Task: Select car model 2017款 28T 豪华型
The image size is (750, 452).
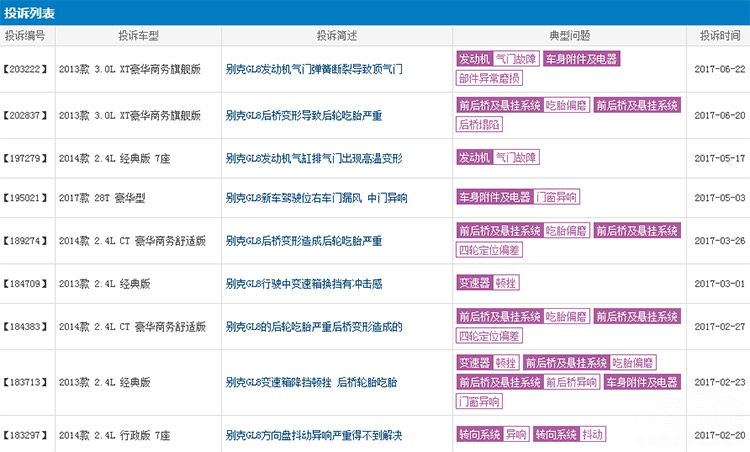Action: [x=103, y=198]
